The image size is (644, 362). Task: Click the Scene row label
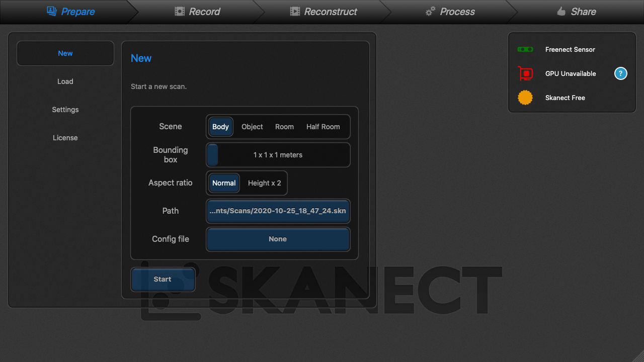(x=171, y=127)
